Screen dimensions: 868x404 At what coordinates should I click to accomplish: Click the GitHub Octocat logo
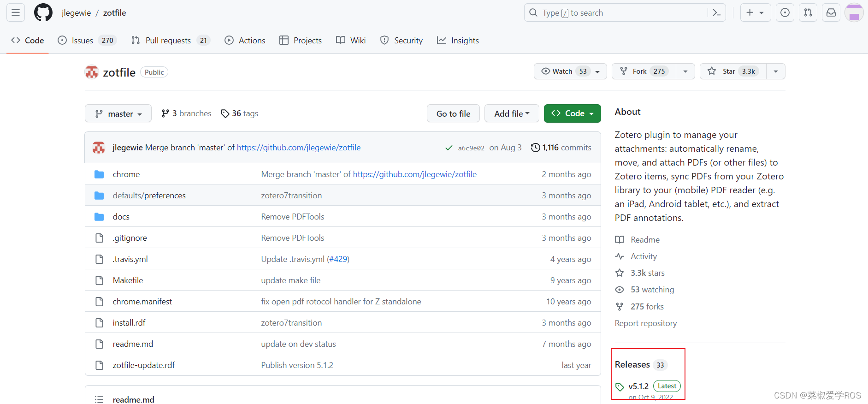[43, 12]
